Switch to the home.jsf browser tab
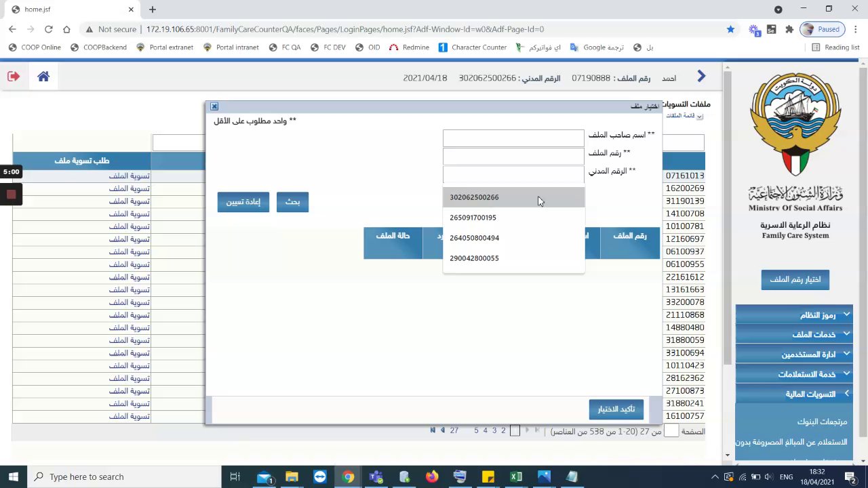 tap(71, 9)
